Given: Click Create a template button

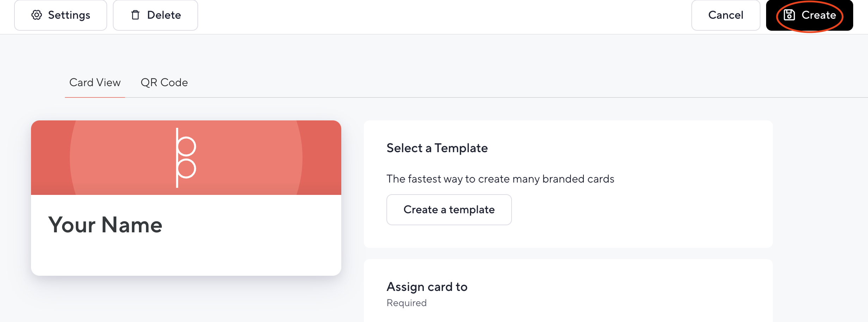Looking at the screenshot, I should point(449,209).
